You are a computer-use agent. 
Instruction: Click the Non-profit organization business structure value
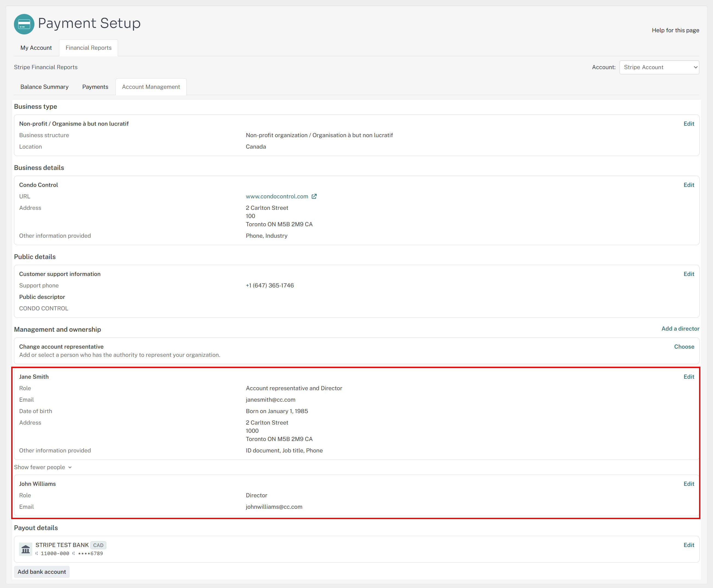click(x=319, y=135)
